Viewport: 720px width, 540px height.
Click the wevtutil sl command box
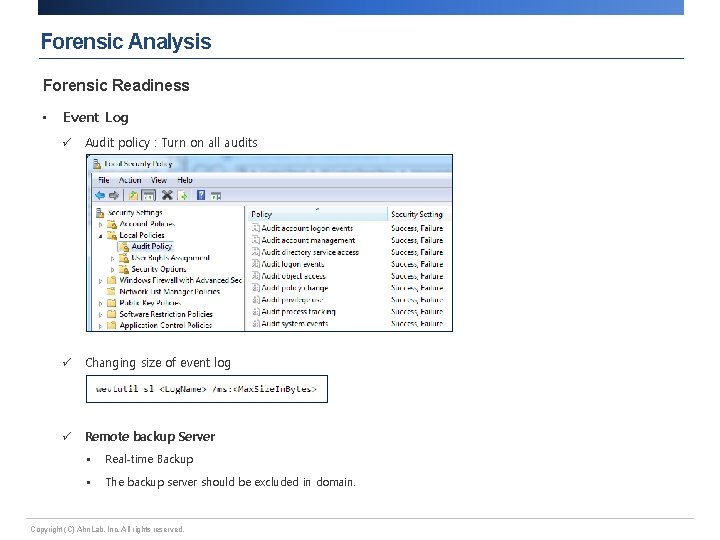pos(207,389)
